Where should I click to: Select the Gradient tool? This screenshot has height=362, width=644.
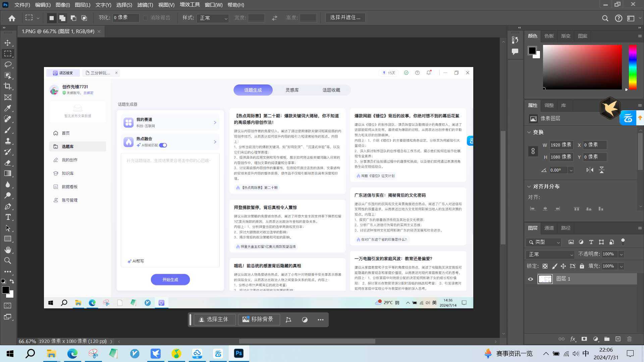coord(8,174)
